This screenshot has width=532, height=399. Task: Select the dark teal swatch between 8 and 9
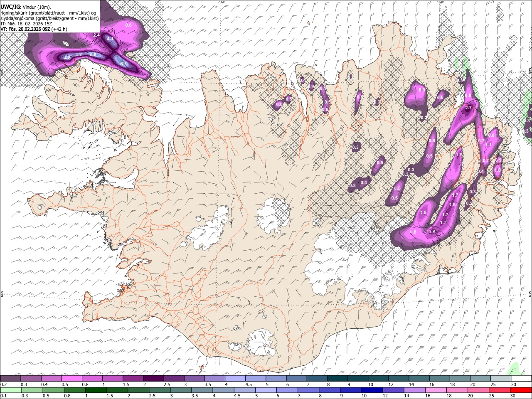coord(337,378)
